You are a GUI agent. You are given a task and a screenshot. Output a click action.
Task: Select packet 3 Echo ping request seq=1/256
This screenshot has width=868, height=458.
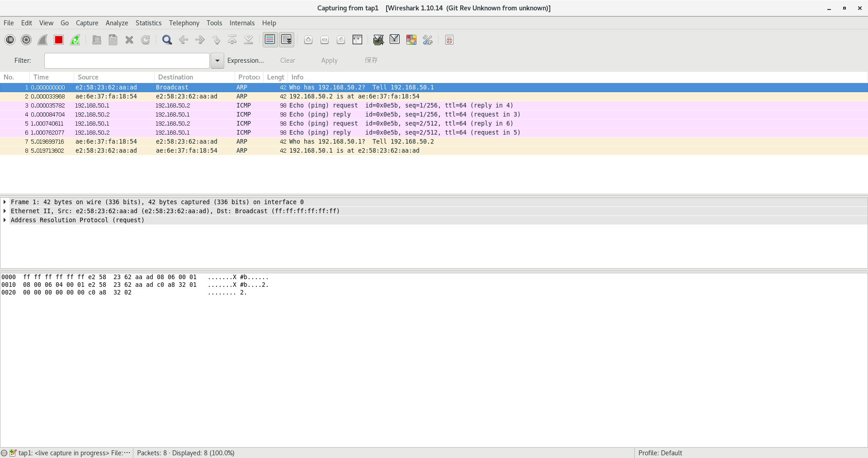[x=434, y=105]
